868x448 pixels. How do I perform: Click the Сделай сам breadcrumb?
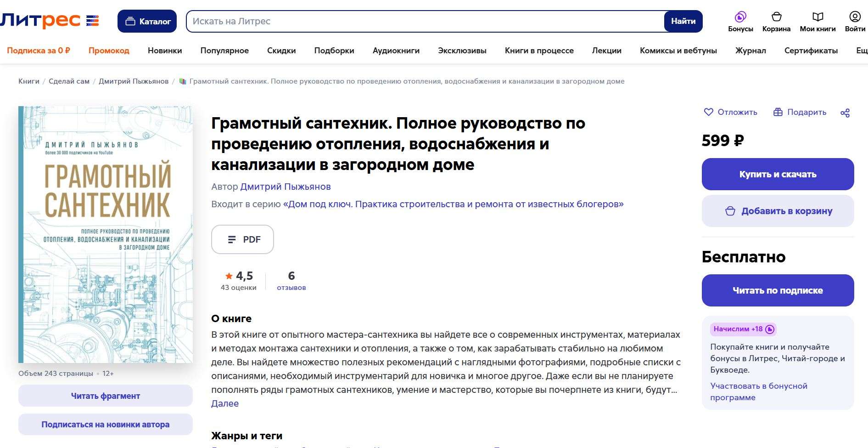[69, 81]
